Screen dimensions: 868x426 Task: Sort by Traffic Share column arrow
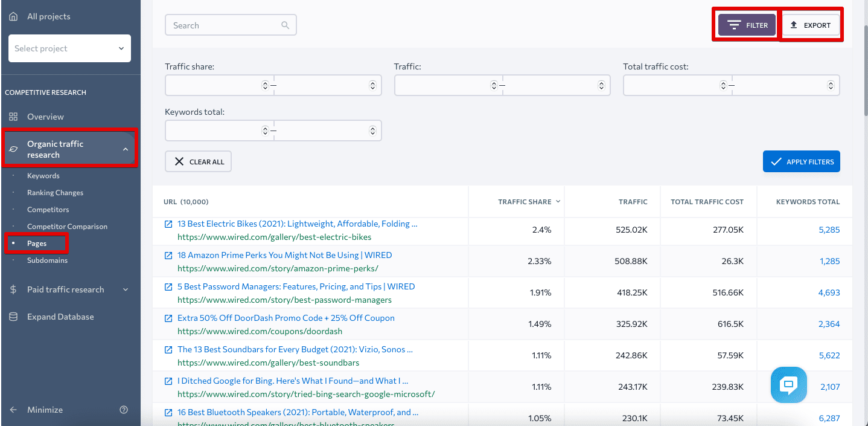(558, 202)
